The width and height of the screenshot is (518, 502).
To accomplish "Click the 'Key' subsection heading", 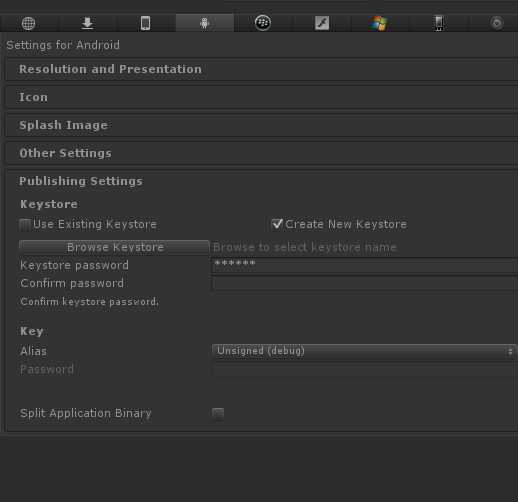I will click(32, 331).
